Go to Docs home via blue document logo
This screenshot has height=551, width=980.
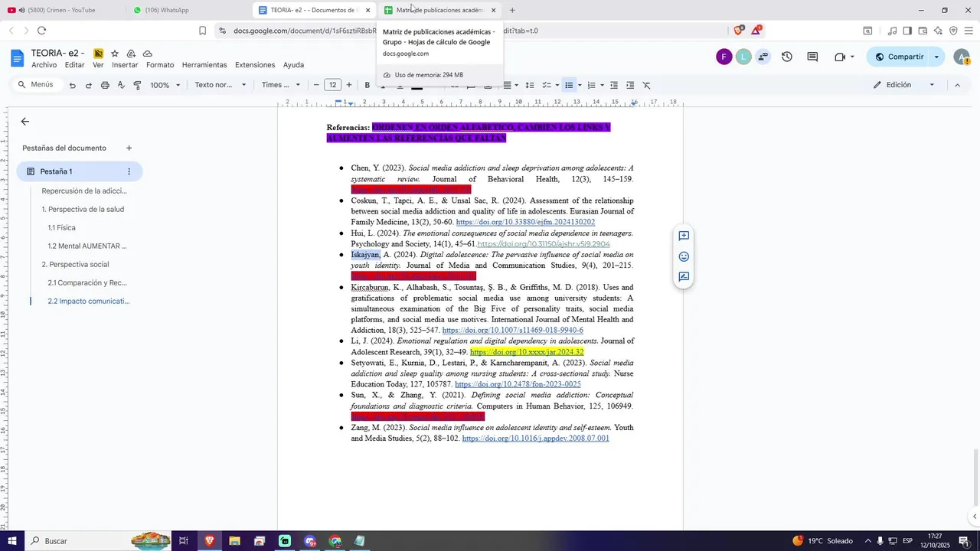pos(17,57)
